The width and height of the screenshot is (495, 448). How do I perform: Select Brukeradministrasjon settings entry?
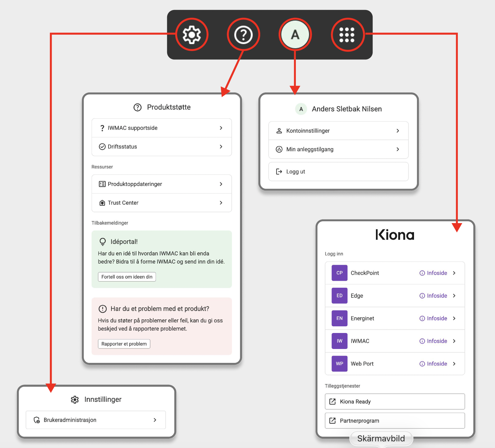96,420
